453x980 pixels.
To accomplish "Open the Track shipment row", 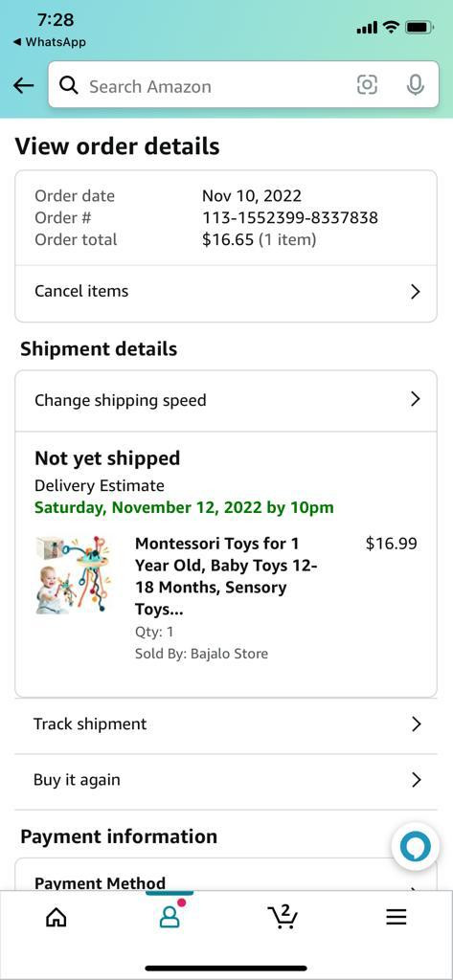I will 226,725.
